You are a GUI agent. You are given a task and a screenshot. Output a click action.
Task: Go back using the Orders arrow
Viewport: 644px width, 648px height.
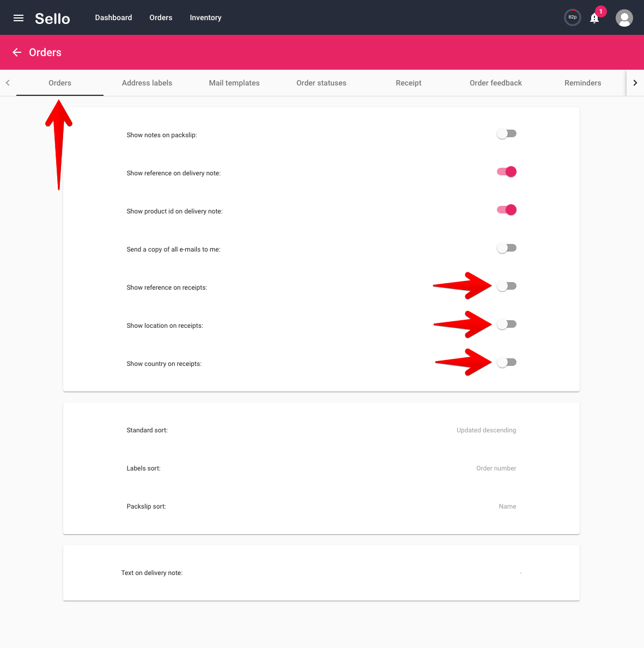tap(17, 52)
